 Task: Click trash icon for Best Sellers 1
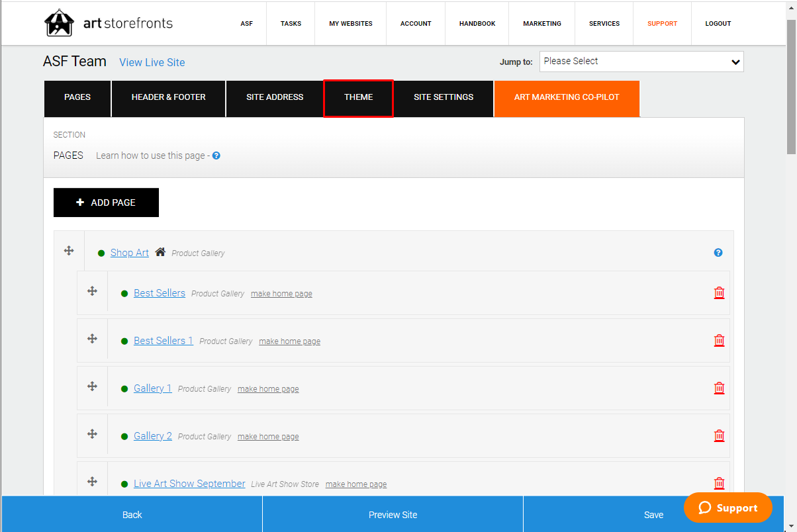(x=719, y=341)
